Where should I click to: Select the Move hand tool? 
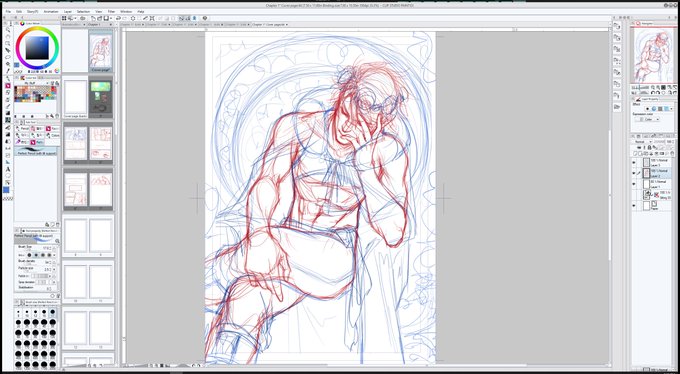coord(7,36)
